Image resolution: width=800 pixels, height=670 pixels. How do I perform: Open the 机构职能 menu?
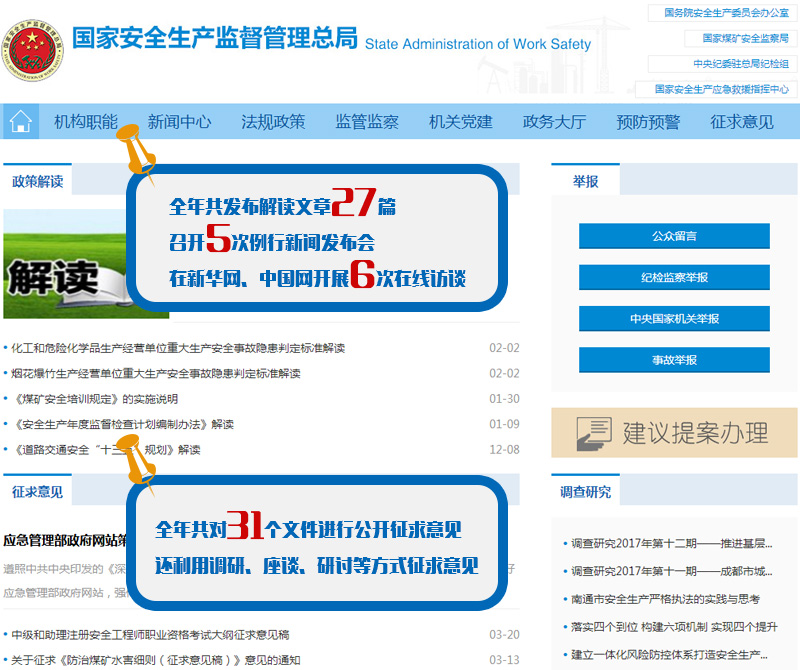(x=86, y=122)
